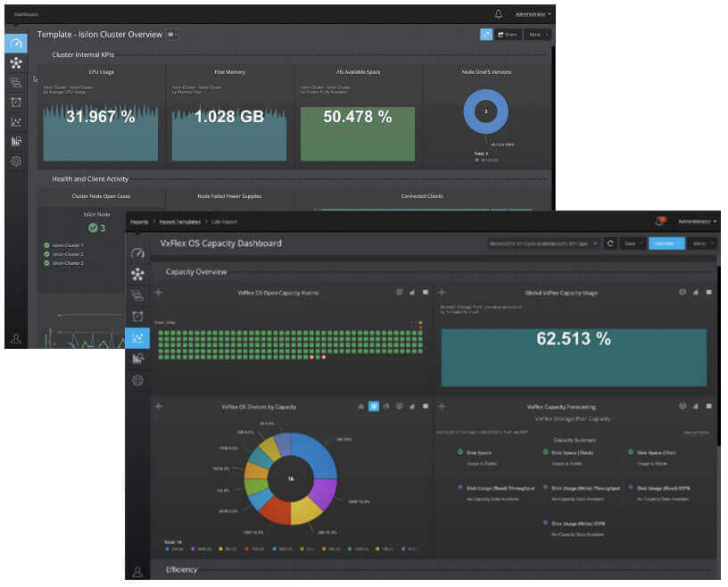Open stacked inventory icon in VxFlex sidebar
728x587 pixels.
[x=137, y=295]
